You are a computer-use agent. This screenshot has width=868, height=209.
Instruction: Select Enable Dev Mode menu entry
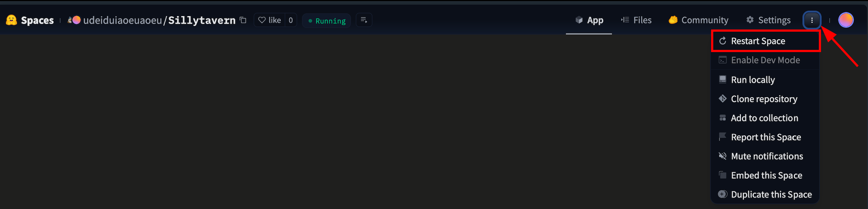click(765, 60)
